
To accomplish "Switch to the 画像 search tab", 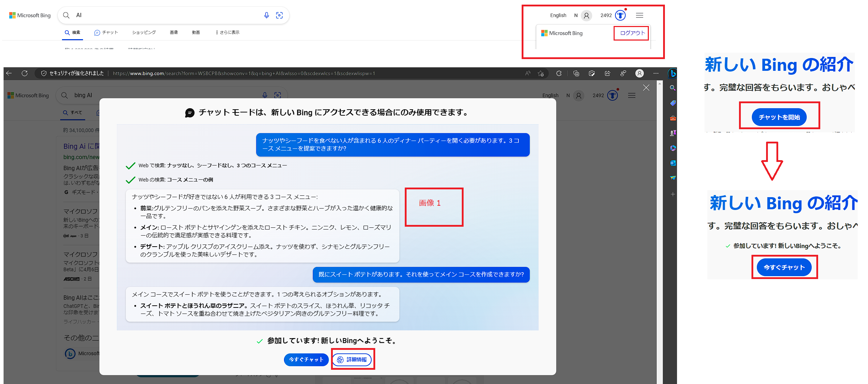I will [174, 32].
